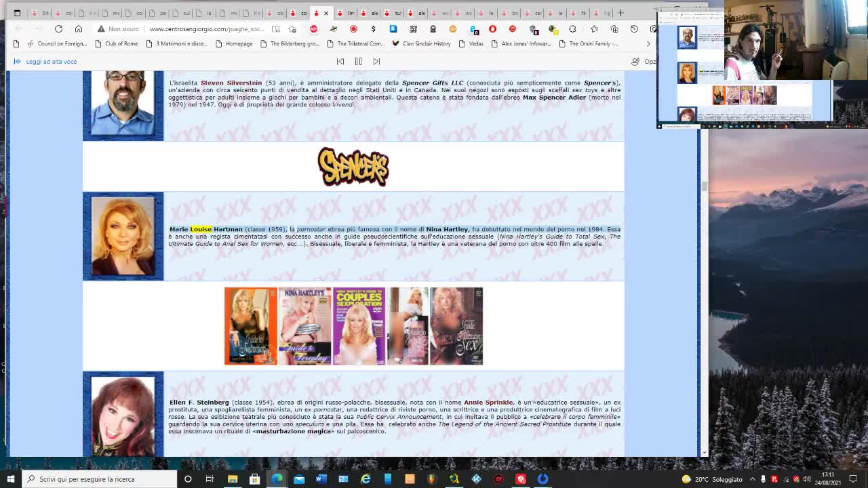The height and width of the screenshot is (488, 868).
Task: Click the highlighted word 'Louise'
Action: [x=201, y=229]
